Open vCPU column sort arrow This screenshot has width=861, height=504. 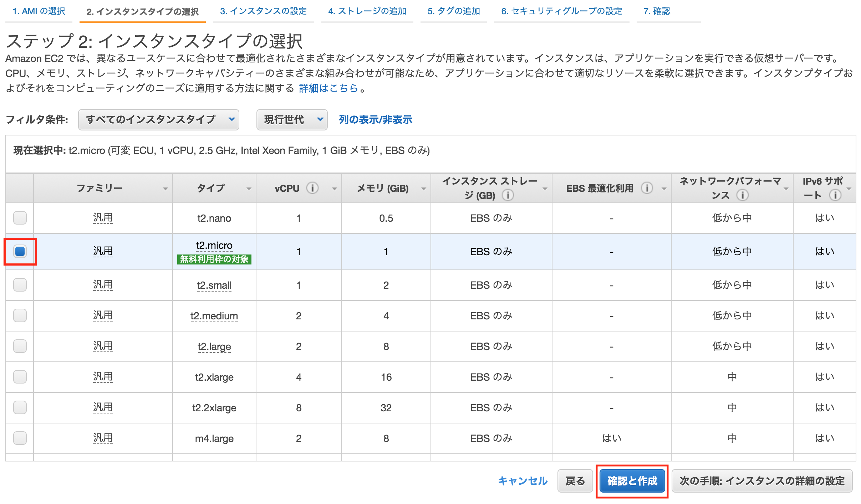click(x=335, y=189)
